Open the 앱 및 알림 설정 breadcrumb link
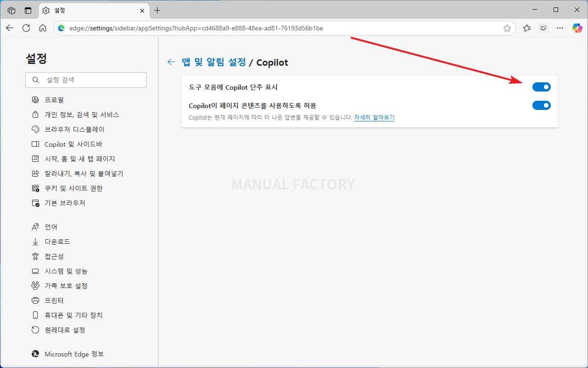588x368 pixels. coord(214,62)
